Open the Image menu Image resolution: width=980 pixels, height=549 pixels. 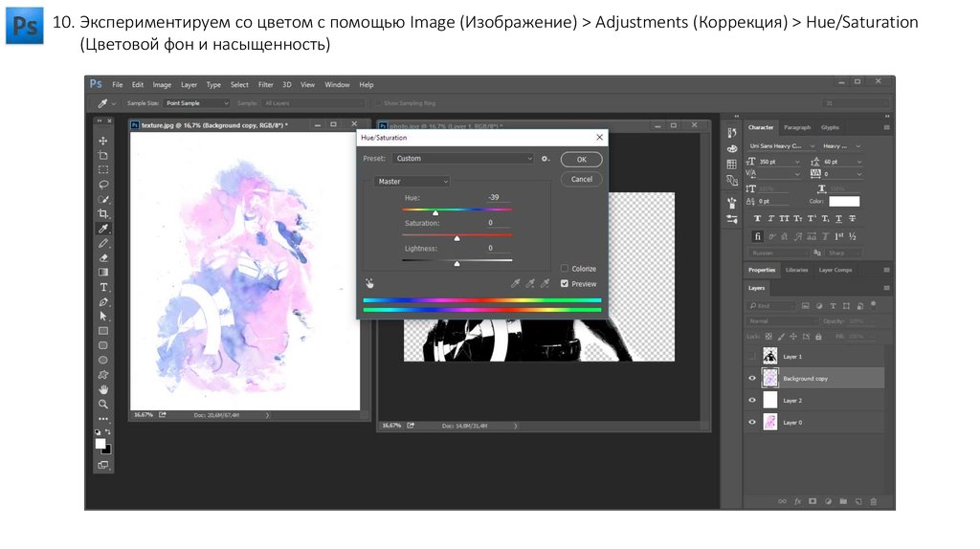162,85
